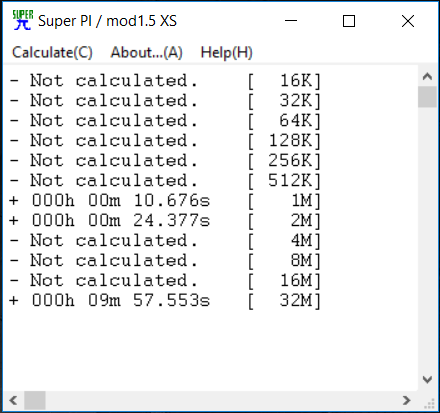Open the Calculate(C) menu
The height and width of the screenshot is (413, 440).
pos(52,52)
